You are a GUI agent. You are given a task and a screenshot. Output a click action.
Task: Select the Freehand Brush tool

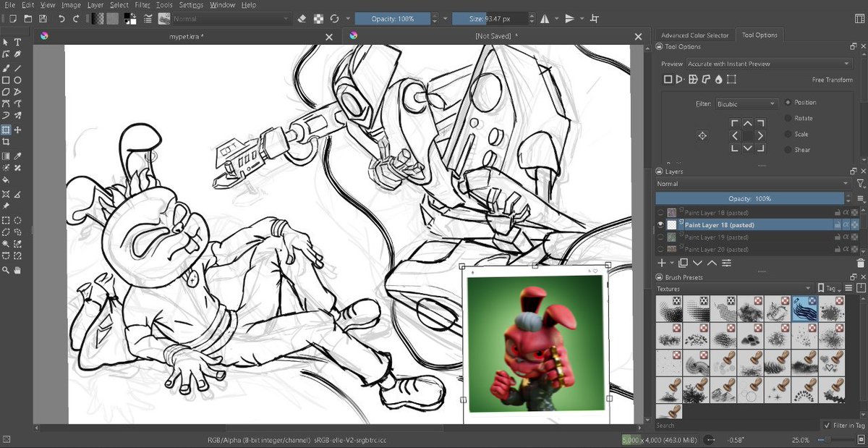point(6,68)
